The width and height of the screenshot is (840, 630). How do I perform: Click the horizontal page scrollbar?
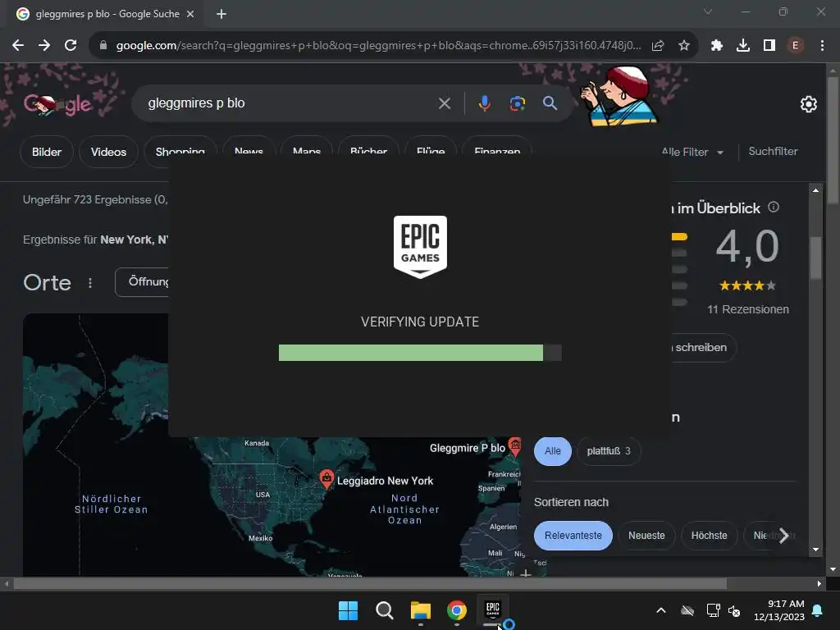point(370,584)
